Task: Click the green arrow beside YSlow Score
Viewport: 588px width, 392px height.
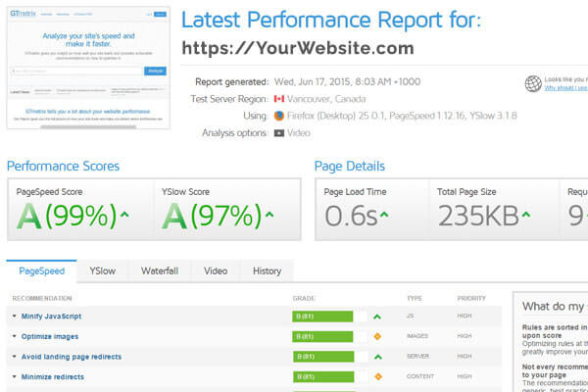Action: (x=269, y=215)
